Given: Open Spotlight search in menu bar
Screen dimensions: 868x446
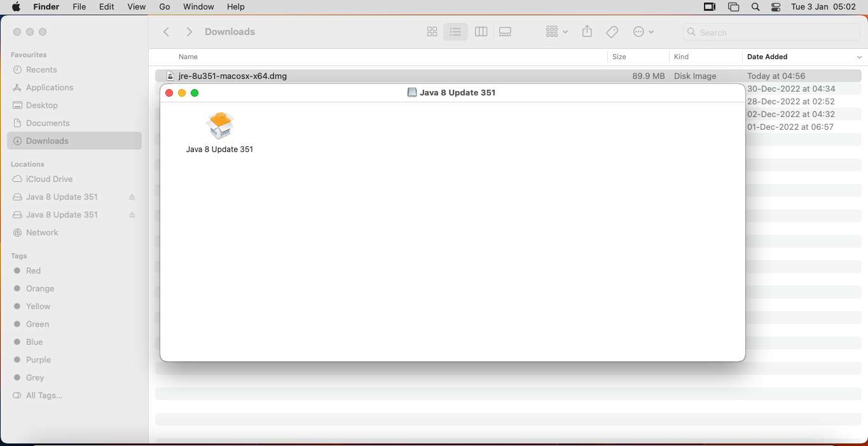Looking at the screenshot, I should [x=755, y=7].
